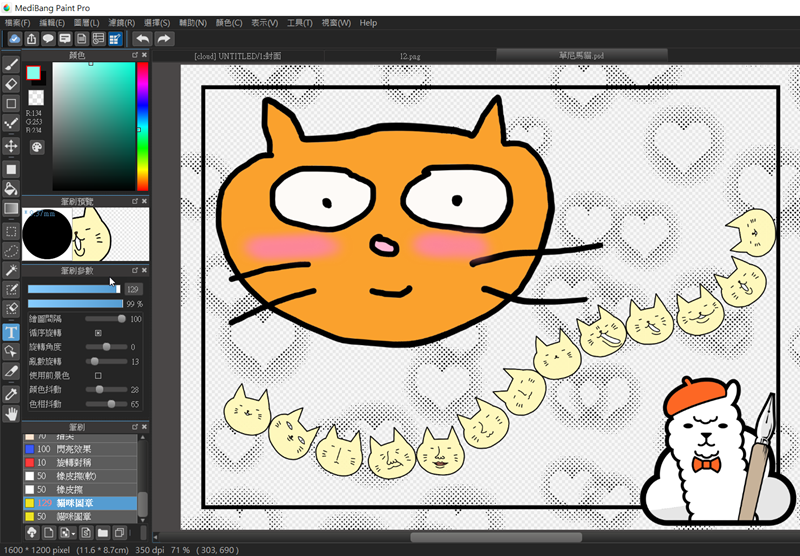Click the 亂數旋轉 slider
Image resolution: width=800 pixels, height=556 pixels.
coord(106,361)
